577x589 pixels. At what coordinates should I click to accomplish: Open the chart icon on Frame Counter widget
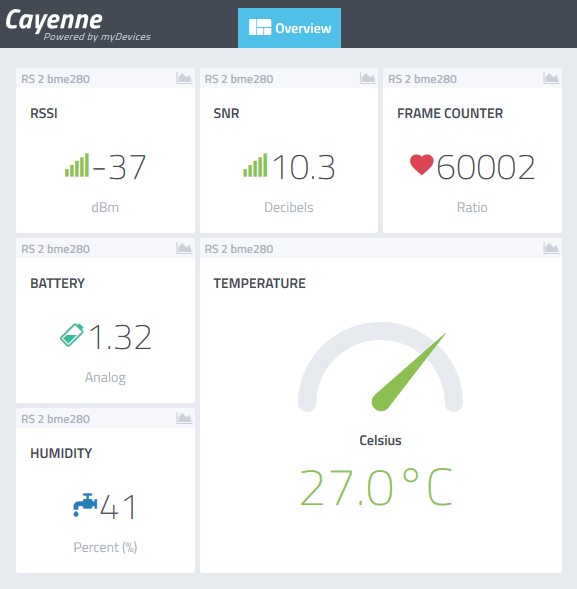click(x=551, y=78)
